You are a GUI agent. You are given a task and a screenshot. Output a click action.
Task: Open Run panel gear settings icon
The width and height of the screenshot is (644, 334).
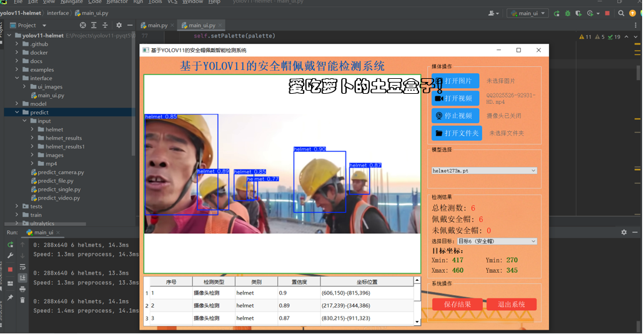624,233
